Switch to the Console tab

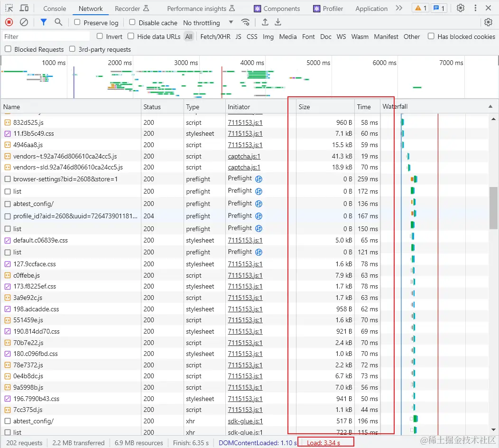(x=55, y=9)
